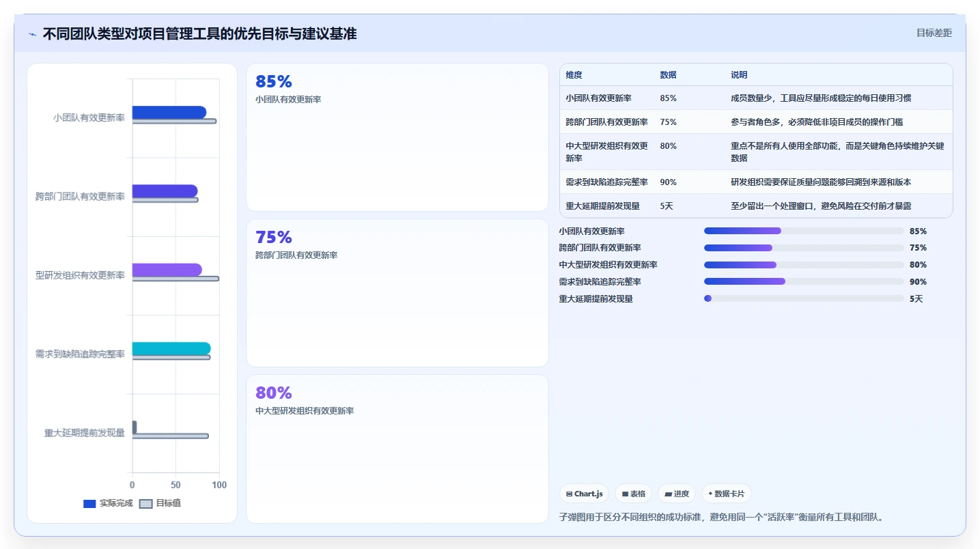This screenshot has height=549, width=980.
Task: Click the 维度 column header in the table
Action: pyautogui.click(x=574, y=75)
